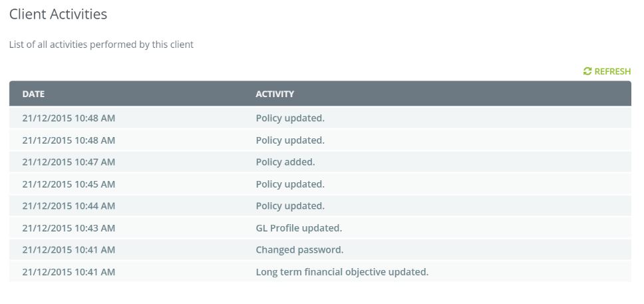Click the 'Policy added.' activity entry
This screenshot has width=644, height=304.
point(285,162)
